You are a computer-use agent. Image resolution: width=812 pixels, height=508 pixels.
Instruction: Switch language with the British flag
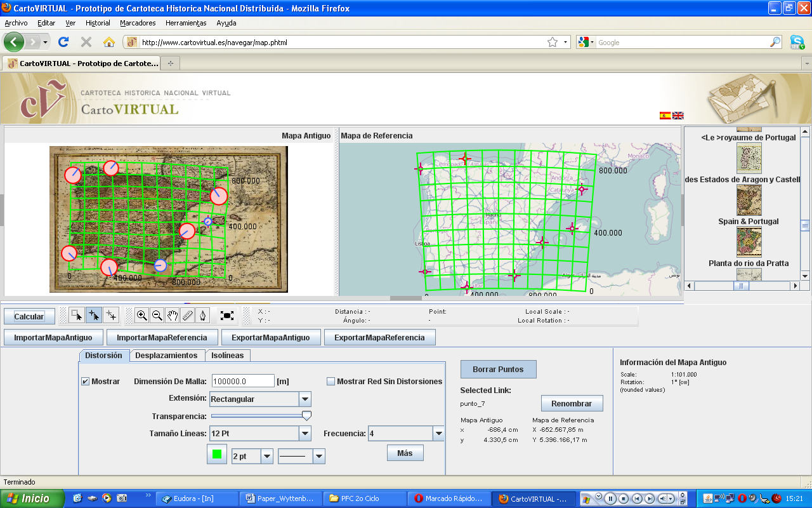678,116
